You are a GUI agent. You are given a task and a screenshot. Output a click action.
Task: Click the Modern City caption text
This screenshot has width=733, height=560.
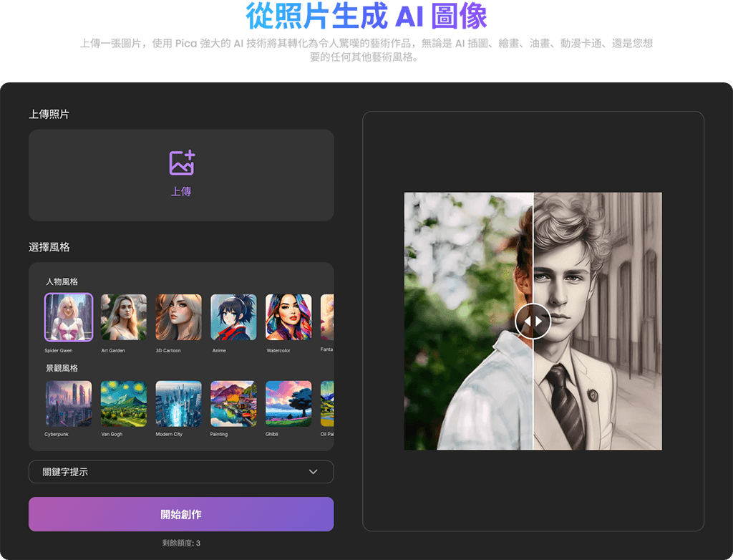pos(169,434)
